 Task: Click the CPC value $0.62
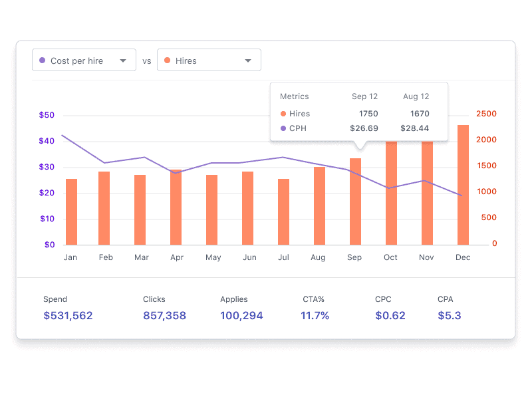pyautogui.click(x=390, y=316)
